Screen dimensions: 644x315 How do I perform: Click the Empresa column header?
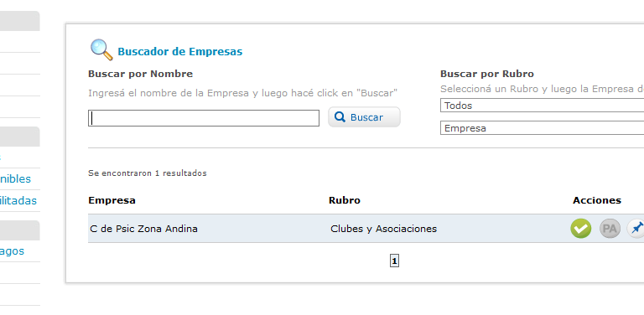point(112,200)
